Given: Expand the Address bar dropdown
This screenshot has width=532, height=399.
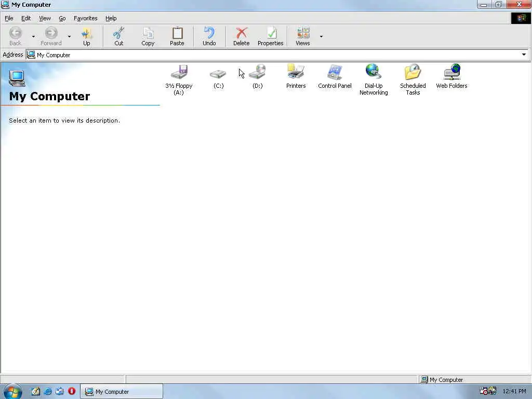Looking at the screenshot, I should [524, 55].
